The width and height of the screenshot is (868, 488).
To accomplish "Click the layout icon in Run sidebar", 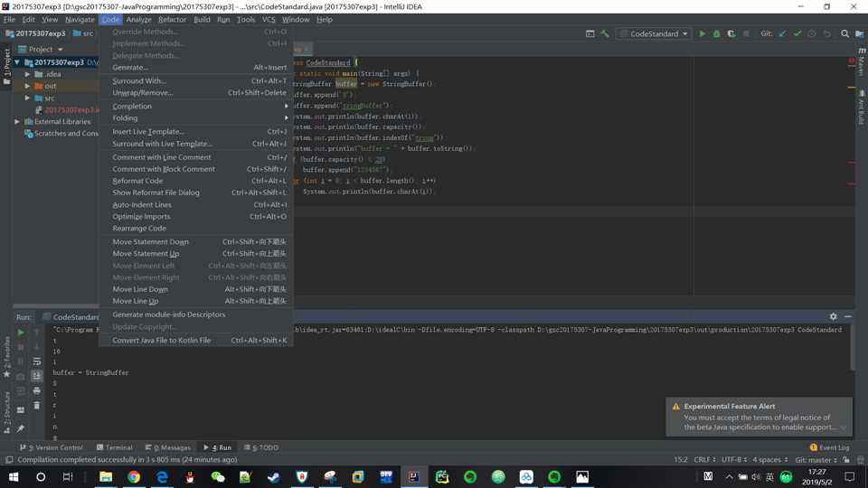I will pyautogui.click(x=21, y=410).
